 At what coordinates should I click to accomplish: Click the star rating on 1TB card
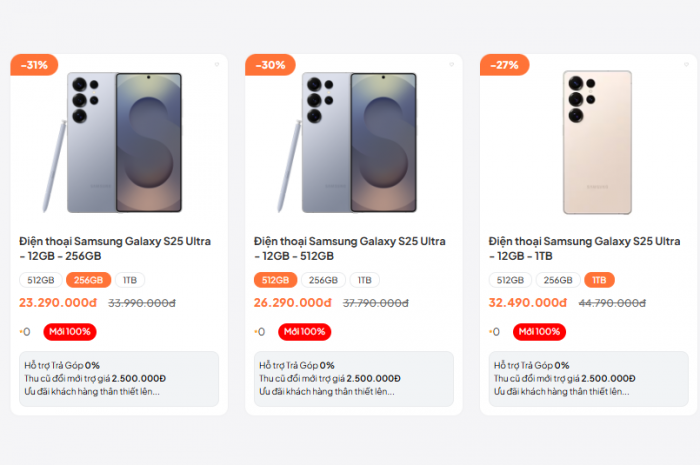click(x=494, y=332)
